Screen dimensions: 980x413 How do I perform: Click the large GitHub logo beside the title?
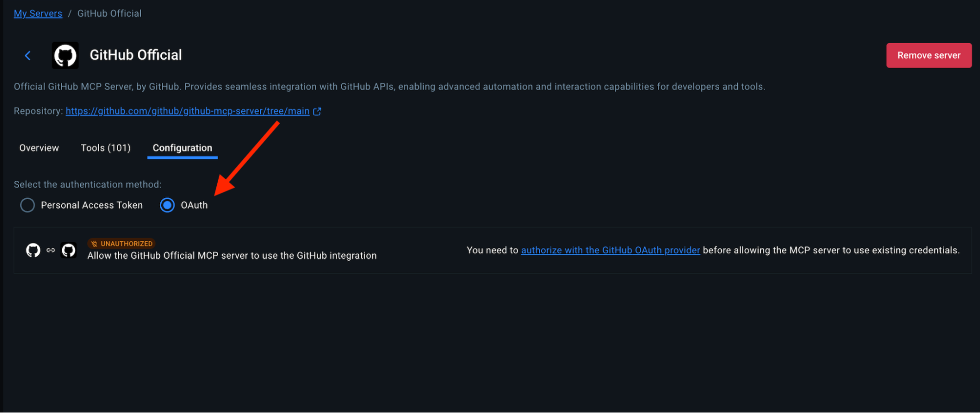pos(65,55)
